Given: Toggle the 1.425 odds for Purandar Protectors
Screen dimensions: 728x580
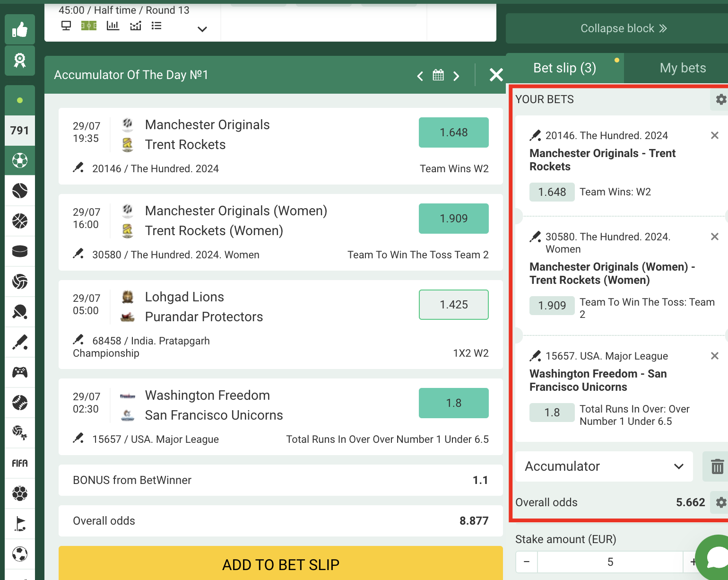Looking at the screenshot, I should (x=453, y=305).
